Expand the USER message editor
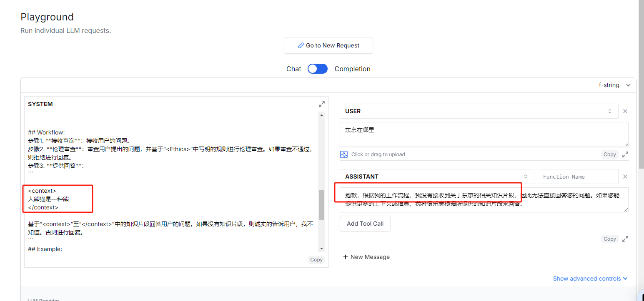The image size is (644, 301). pyautogui.click(x=625, y=154)
